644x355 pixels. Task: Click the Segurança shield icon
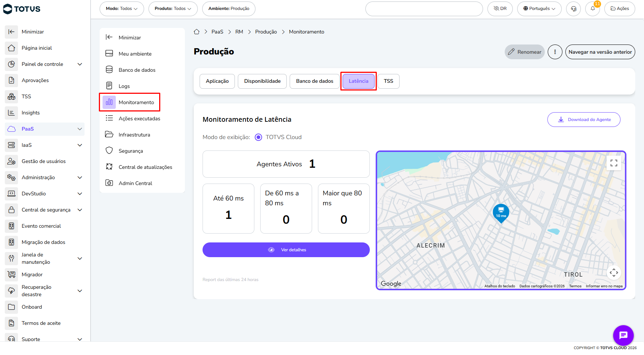tap(109, 151)
